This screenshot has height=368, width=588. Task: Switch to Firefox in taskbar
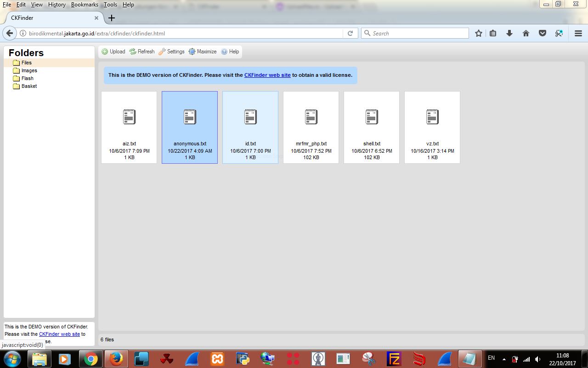116,358
